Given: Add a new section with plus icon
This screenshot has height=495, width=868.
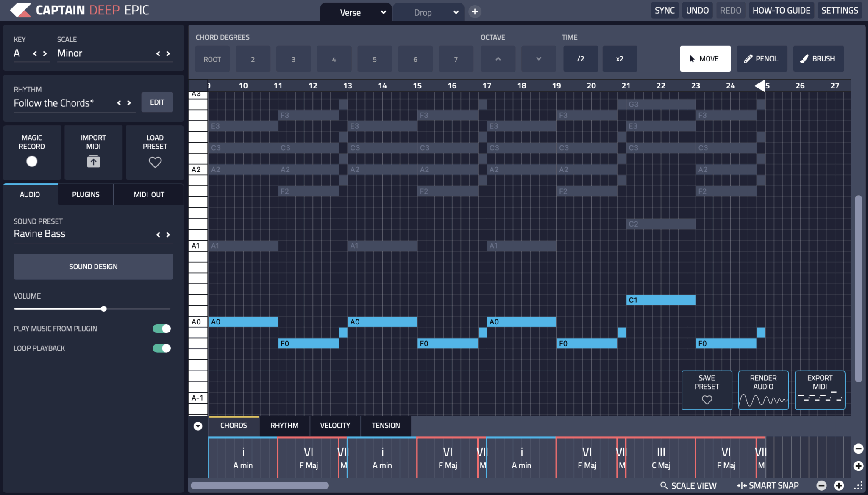Looking at the screenshot, I should click(x=475, y=12).
